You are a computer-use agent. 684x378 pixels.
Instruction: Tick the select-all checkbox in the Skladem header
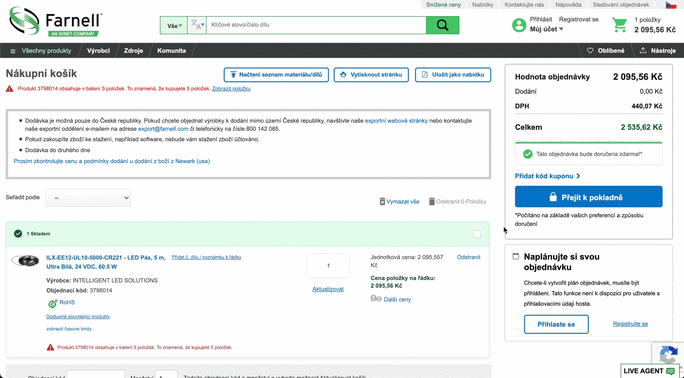coord(477,234)
